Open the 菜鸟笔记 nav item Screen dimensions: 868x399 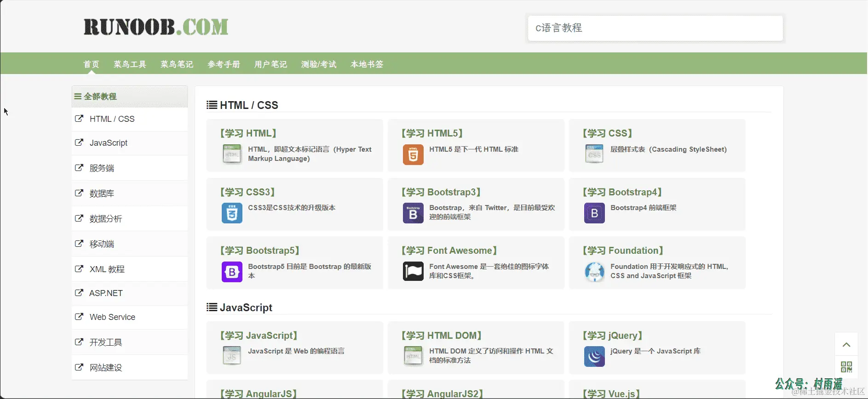coord(177,64)
